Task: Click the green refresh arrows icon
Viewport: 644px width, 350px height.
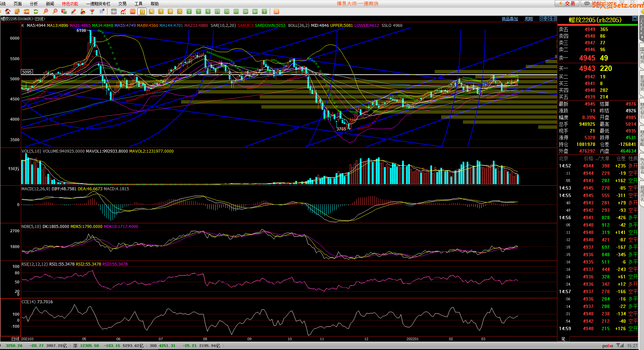Action: [x=36, y=11]
